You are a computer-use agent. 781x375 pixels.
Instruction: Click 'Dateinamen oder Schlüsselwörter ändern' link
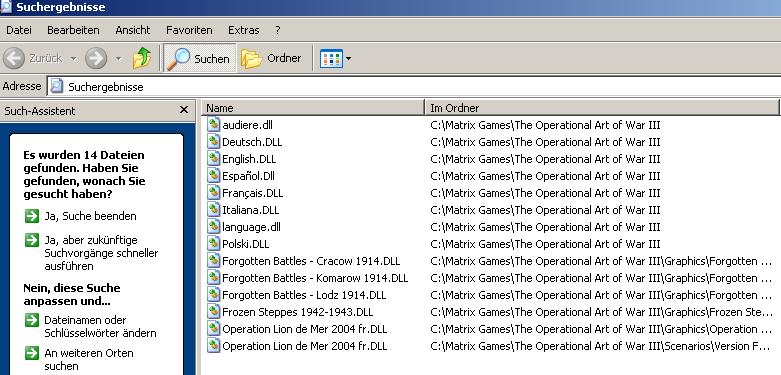[100, 326]
